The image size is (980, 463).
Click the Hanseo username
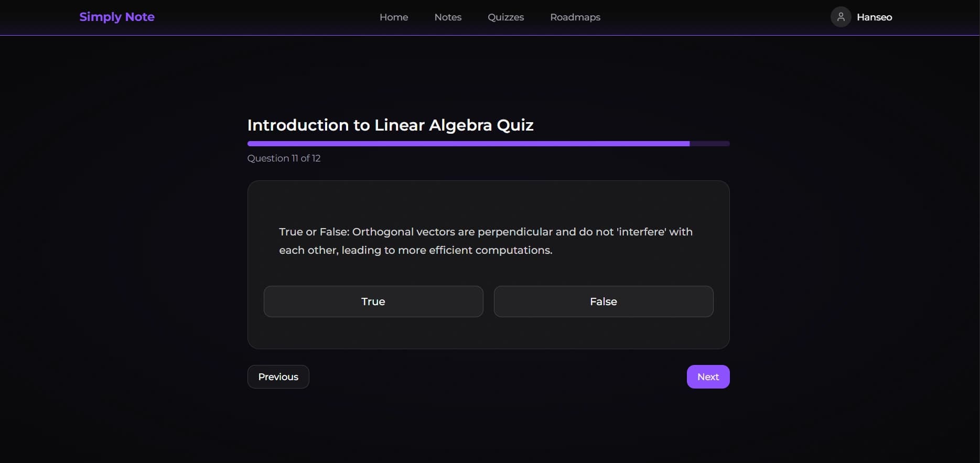874,17
